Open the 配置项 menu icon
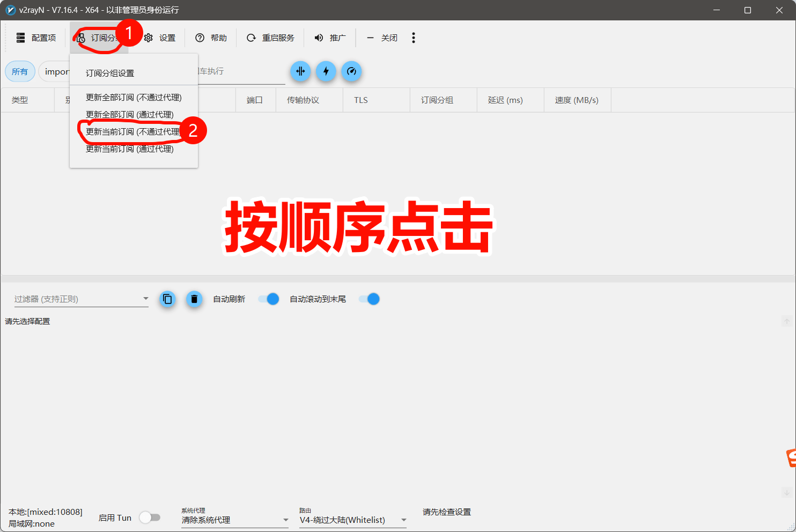The width and height of the screenshot is (796, 532). pos(20,38)
